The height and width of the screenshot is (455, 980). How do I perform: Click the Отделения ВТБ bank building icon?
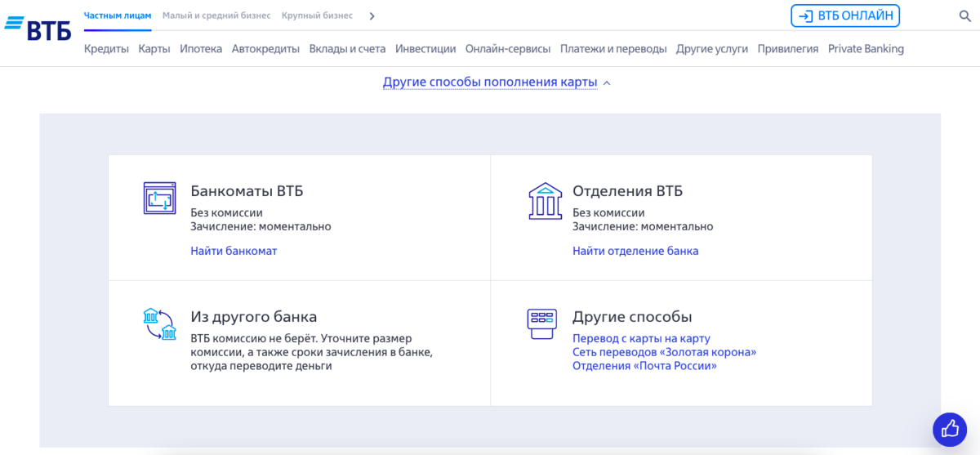click(x=545, y=201)
